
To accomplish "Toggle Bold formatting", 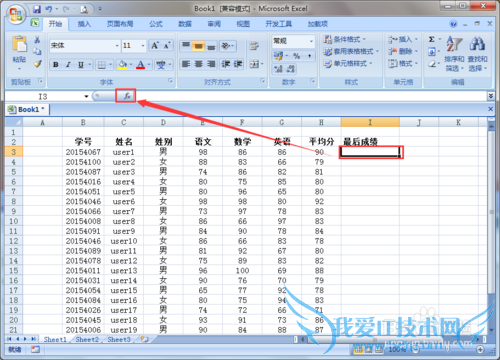I will [56, 65].
